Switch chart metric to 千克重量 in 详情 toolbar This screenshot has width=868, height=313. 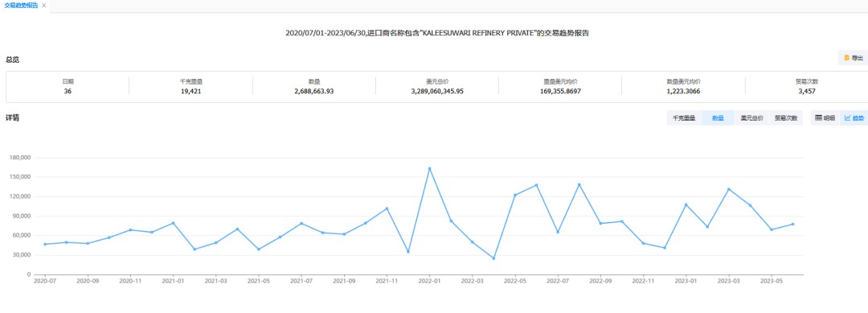tap(684, 118)
